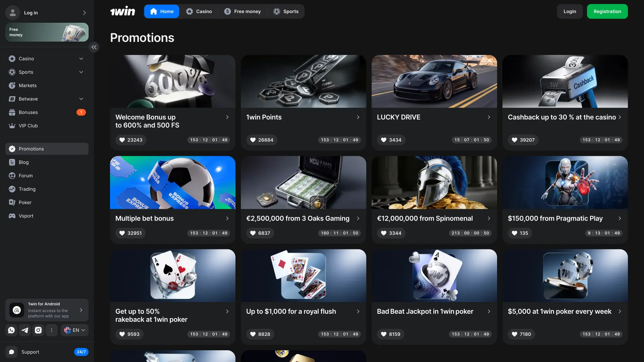Viewport: 644px width, 362px height.
Task: Like the Multiple bet bonus heart
Action: (122, 233)
